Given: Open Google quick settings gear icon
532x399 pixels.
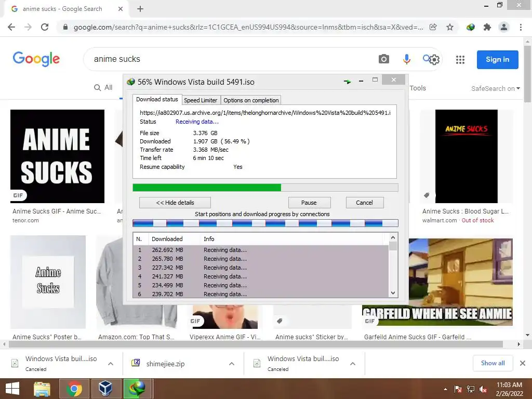Looking at the screenshot, I should [434, 60].
